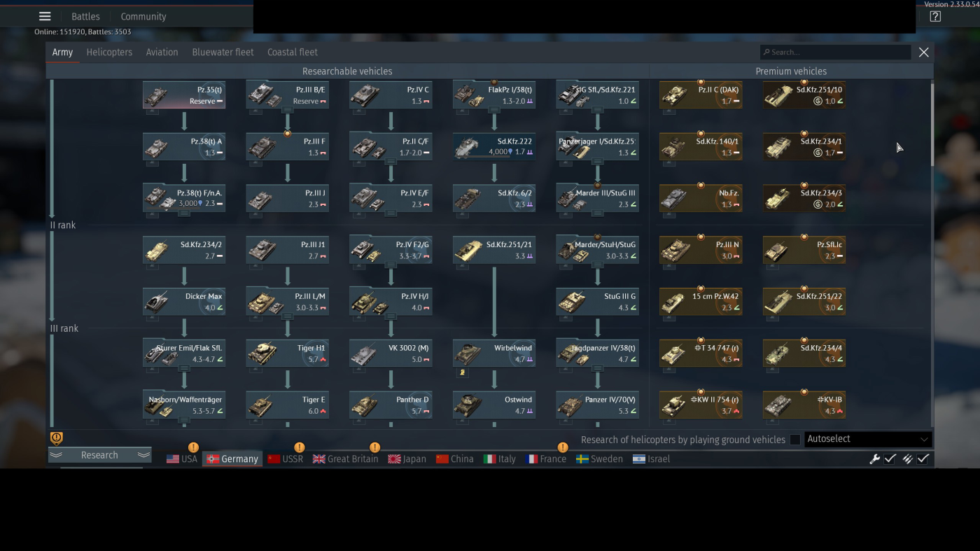Open the hamburger main menu
The image size is (980, 551).
point(45,17)
